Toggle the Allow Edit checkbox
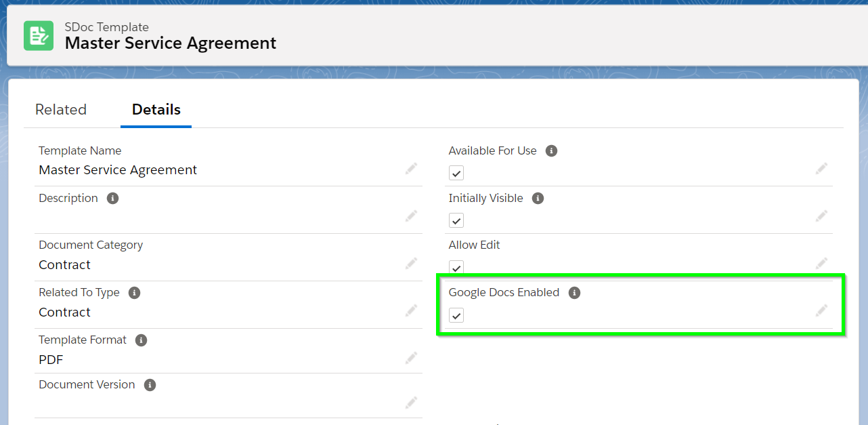 (x=456, y=268)
